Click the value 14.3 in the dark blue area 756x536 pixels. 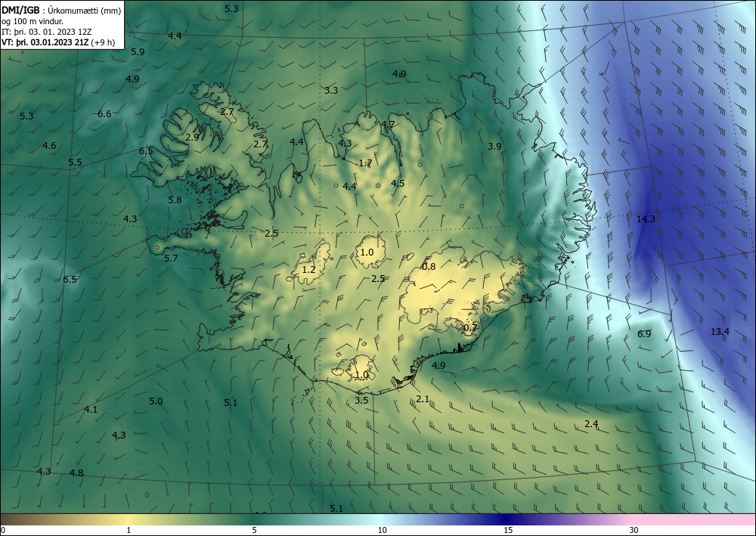[646, 218]
